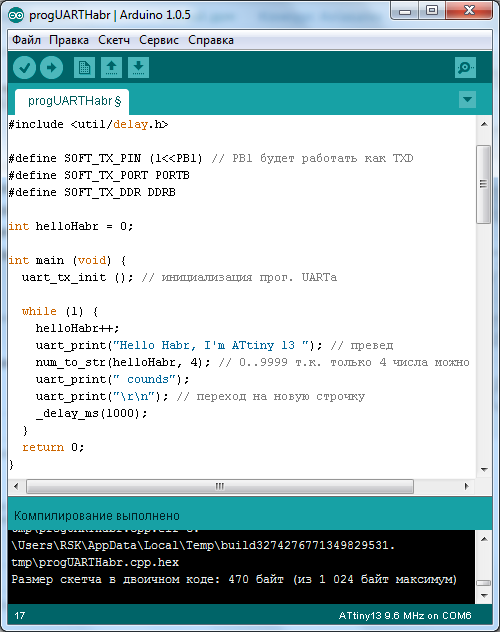The width and height of the screenshot is (500, 632).
Task: Click the 'Компилирование выполнено' status message
Action: 97,516
